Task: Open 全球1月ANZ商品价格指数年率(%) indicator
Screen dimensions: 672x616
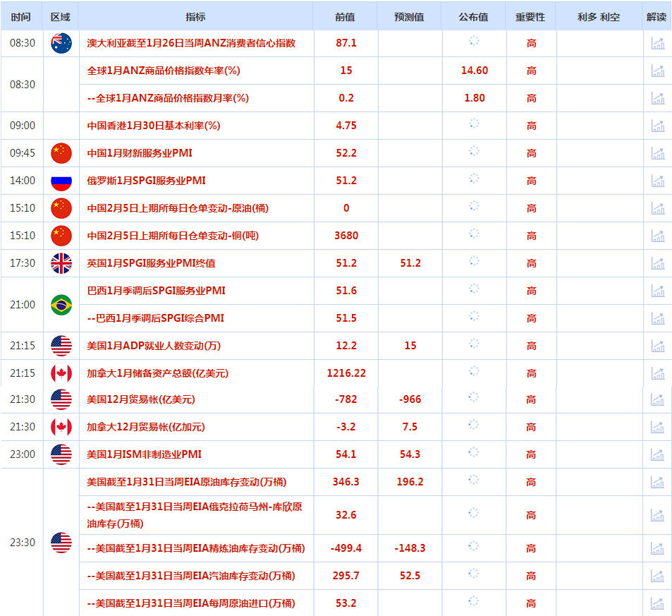Action: [164, 71]
